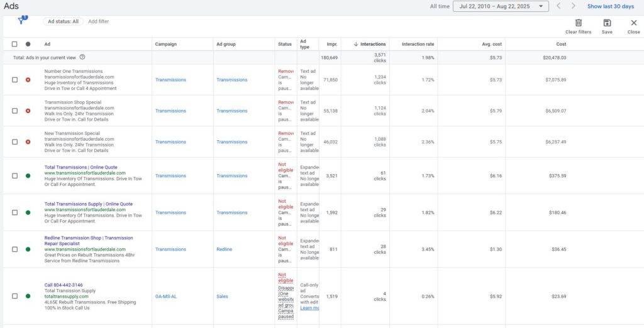
Task: Click the $7,075.89 cost cell
Action: click(x=556, y=80)
